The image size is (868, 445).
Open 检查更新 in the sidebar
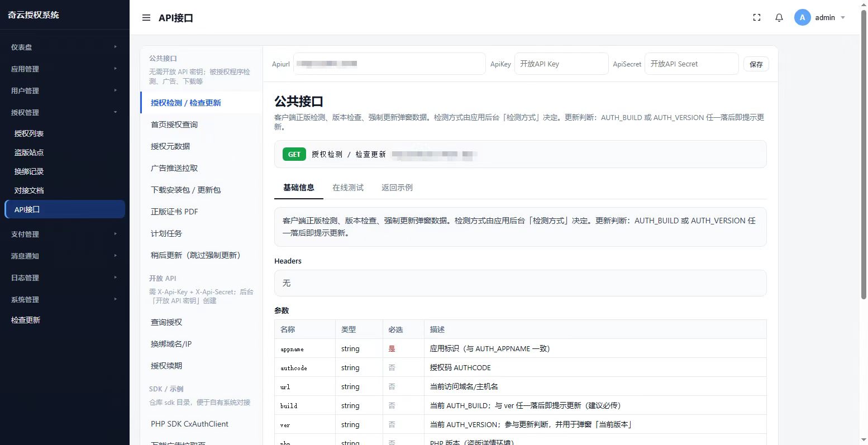point(65,320)
